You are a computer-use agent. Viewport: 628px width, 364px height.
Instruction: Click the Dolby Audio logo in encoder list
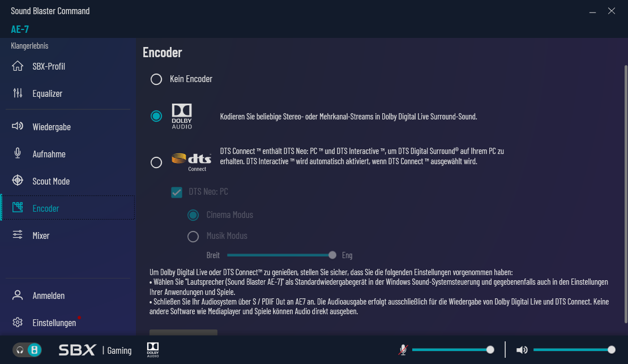(x=182, y=116)
